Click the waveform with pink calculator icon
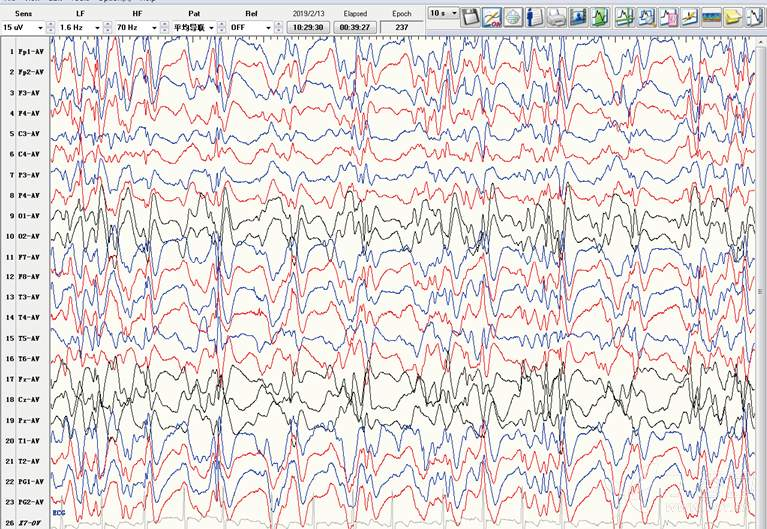The image size is (767, 529). point(667,17)
